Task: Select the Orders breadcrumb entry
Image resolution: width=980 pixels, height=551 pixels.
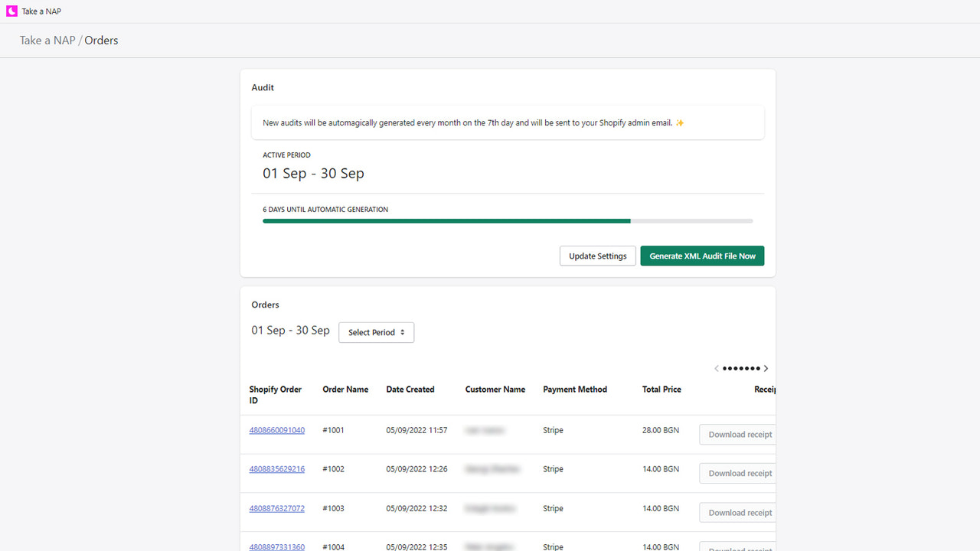Action: tap(101, 40)
